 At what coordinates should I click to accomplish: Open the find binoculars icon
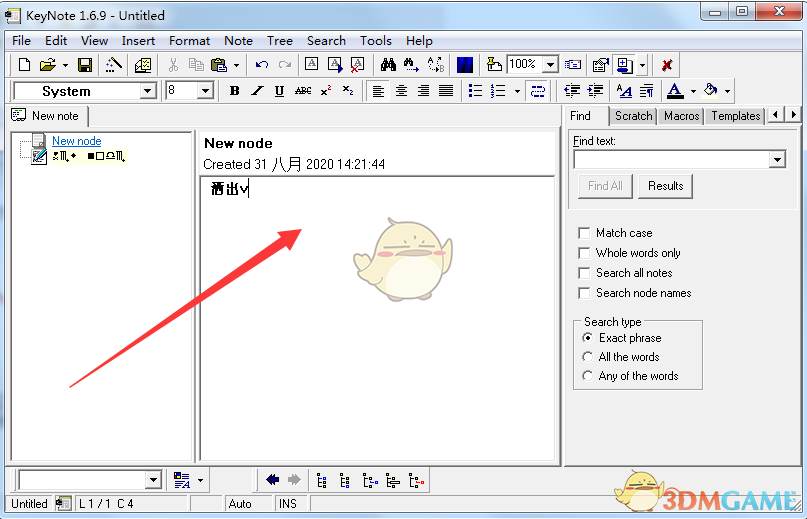pyautogui.click(x=388, y=65)
